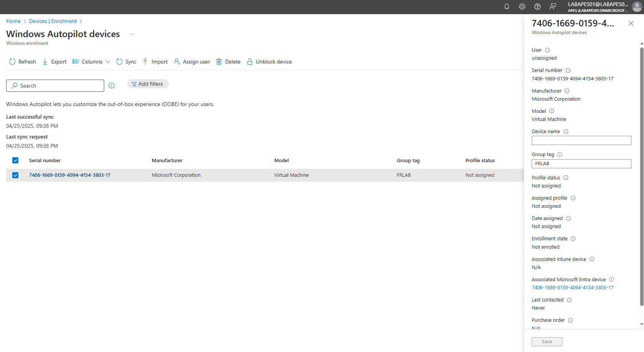This screenshot has height=352, width=644.
Task: Open the Columns dropdown
Action: pyautogui.click(x=91, y=62)
